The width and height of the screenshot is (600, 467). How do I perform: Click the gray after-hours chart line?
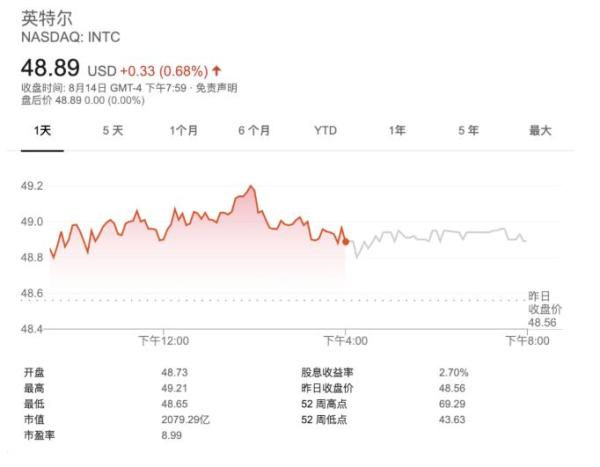[440, 235]
